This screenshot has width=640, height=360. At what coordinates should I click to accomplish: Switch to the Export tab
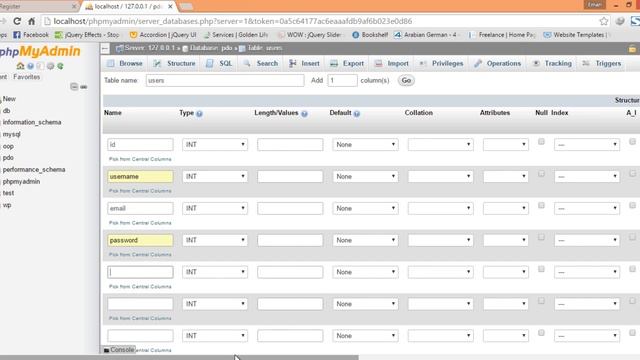347,63
